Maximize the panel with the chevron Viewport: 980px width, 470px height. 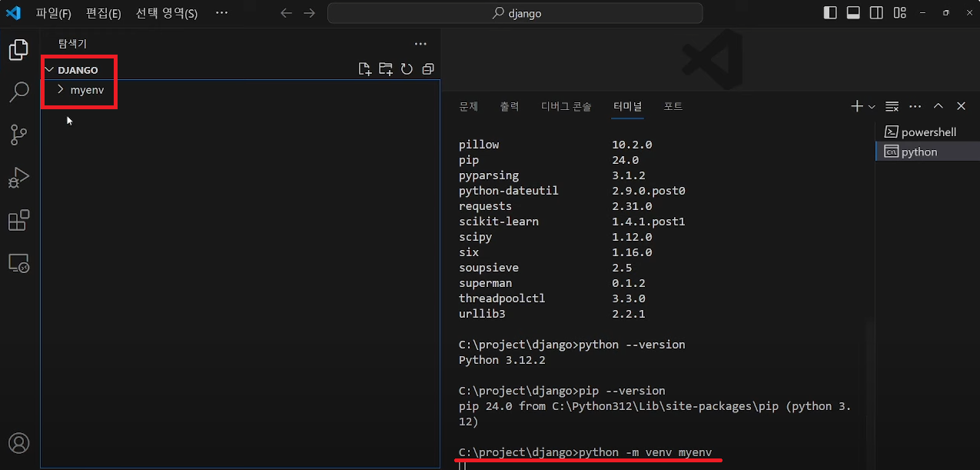coord(938,106)
